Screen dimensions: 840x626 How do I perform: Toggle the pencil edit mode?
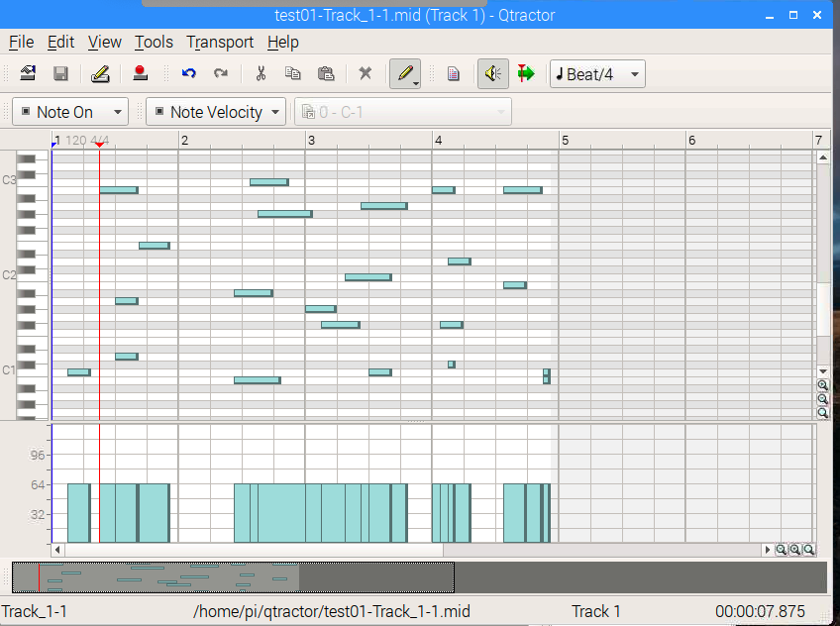click(x=403, y=73)
